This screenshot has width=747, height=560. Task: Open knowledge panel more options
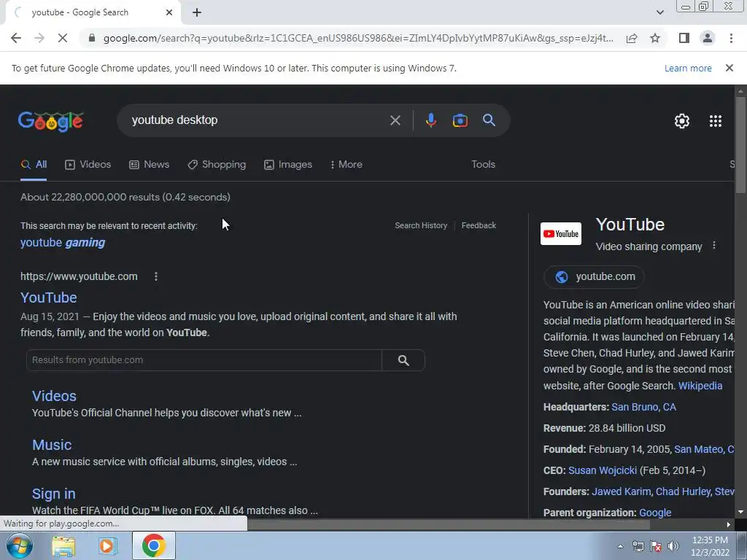pyautogui.click(x=713, y=246)
